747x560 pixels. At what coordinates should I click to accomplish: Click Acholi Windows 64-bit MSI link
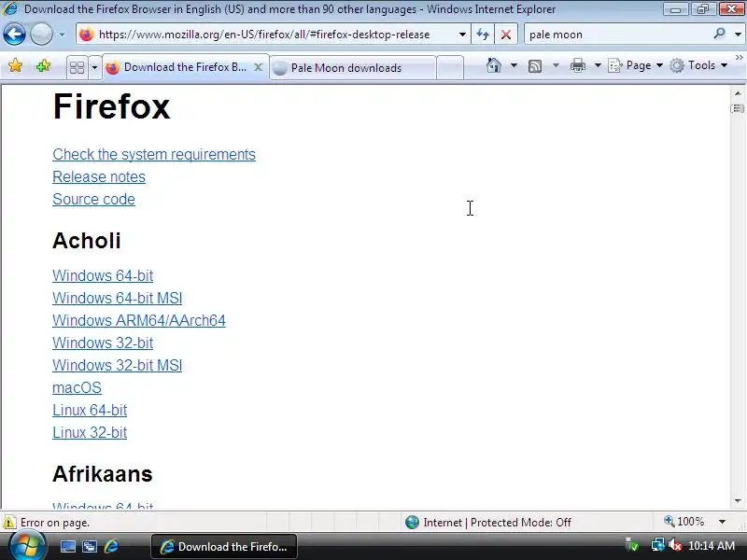click(x=118, y=298)
